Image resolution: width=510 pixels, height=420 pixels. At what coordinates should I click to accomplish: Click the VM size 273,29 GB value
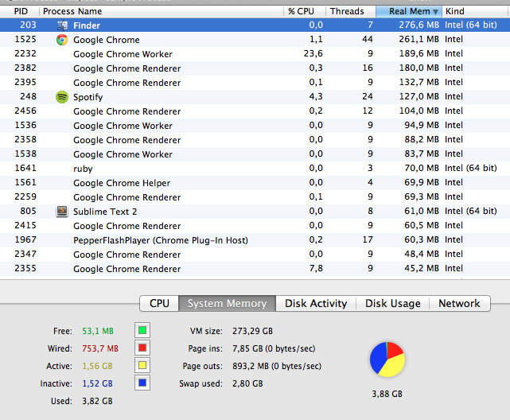252,331
